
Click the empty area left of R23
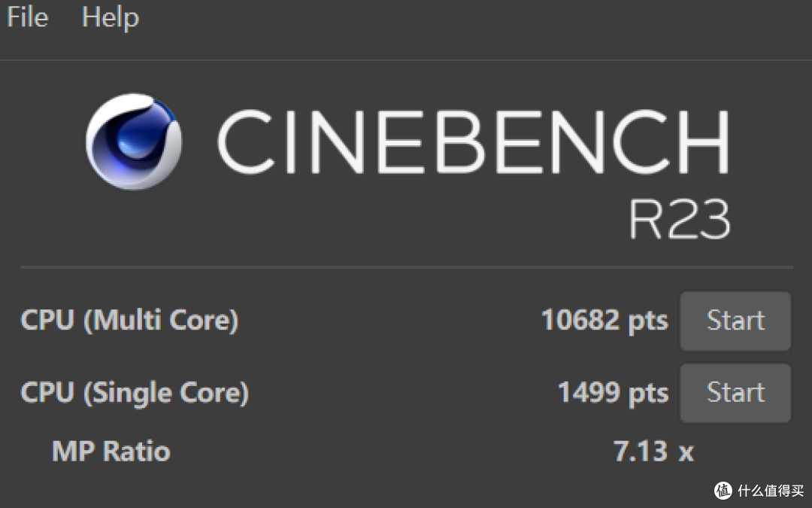pos(376,219)
